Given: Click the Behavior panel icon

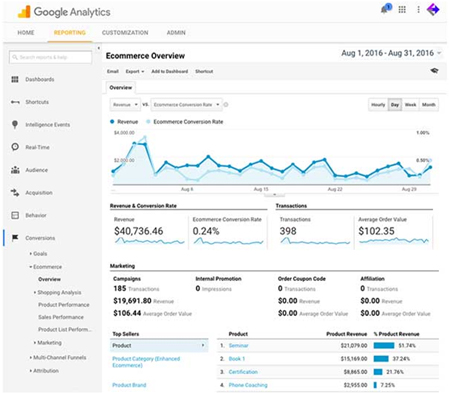Looking at the screenshot, I should pos(15,215).
